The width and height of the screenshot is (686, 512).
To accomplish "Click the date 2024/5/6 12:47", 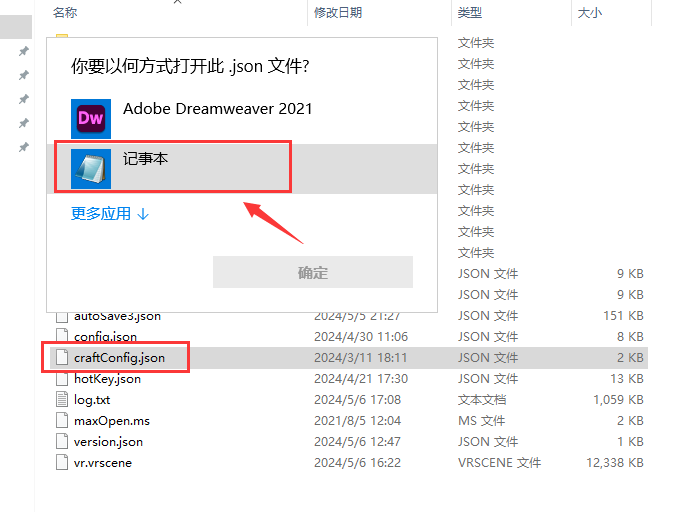I will 357,442.
